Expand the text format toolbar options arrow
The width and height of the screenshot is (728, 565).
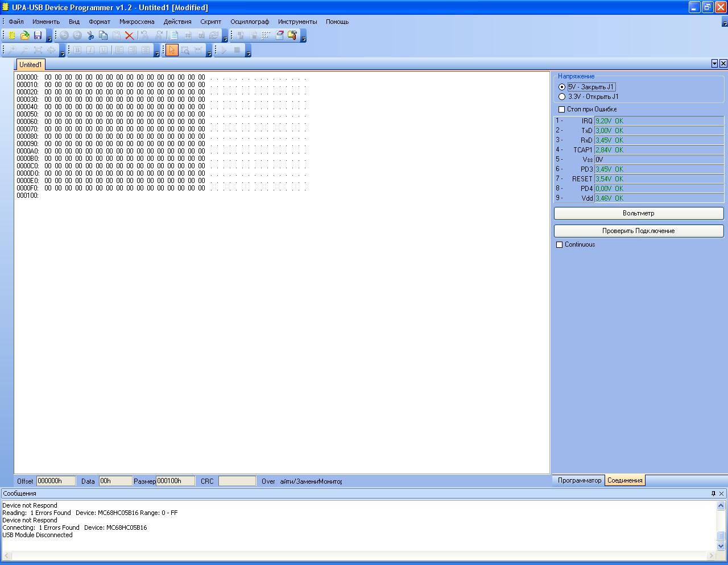(x=157, y=51)
